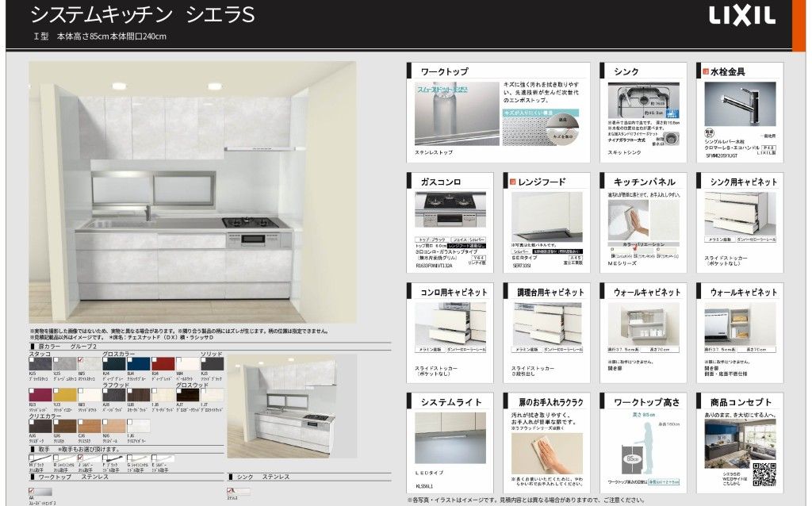Click the orange icon beside 水栓金具 title

point(705,71)
